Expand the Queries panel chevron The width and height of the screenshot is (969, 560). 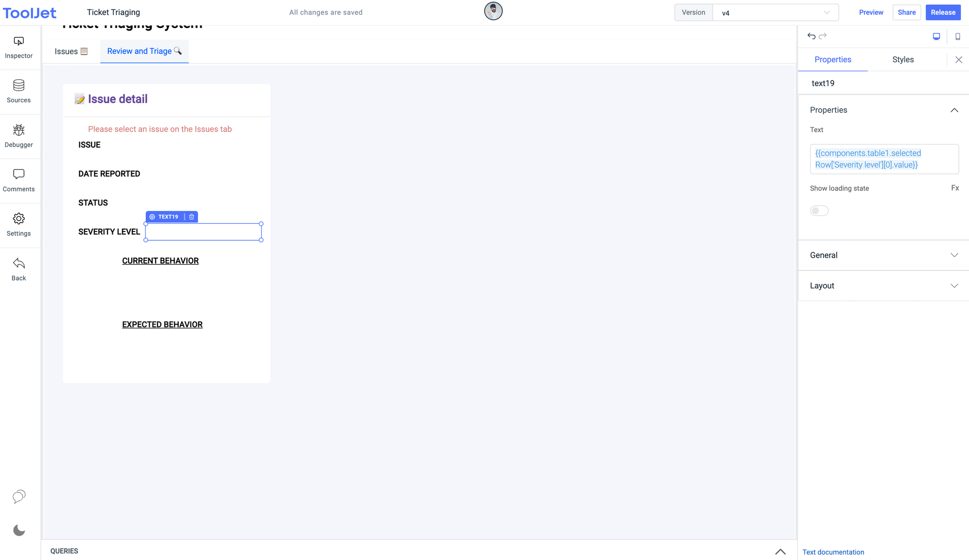point(780,551)
